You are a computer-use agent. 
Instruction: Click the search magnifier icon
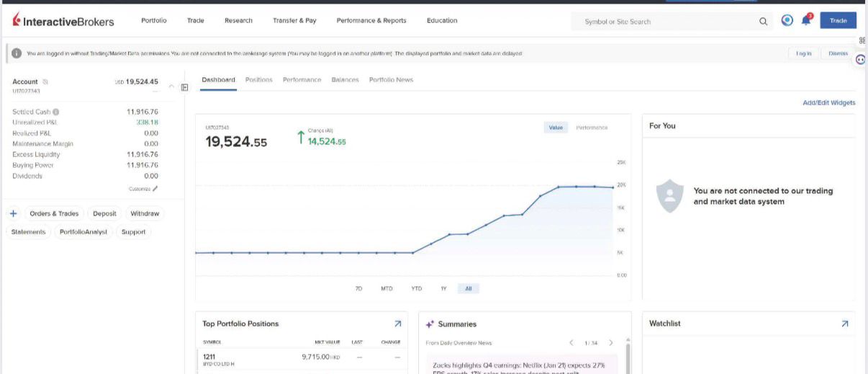(763, 21)
